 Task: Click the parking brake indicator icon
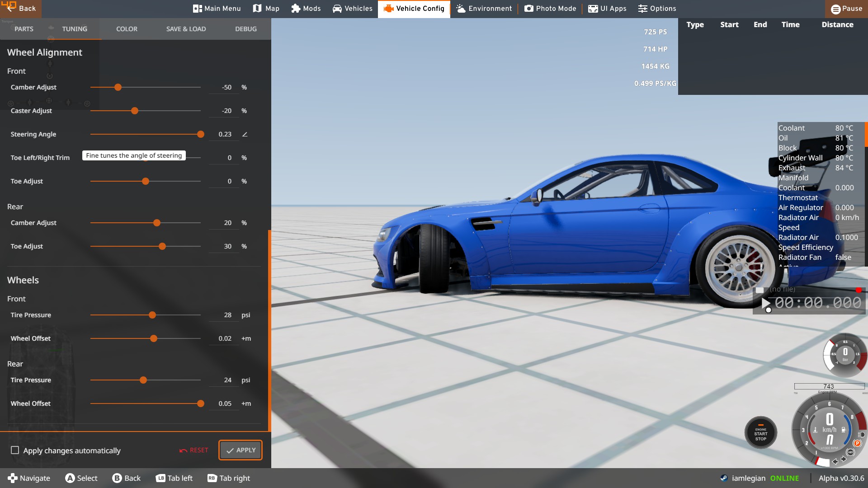pos(857,443)
